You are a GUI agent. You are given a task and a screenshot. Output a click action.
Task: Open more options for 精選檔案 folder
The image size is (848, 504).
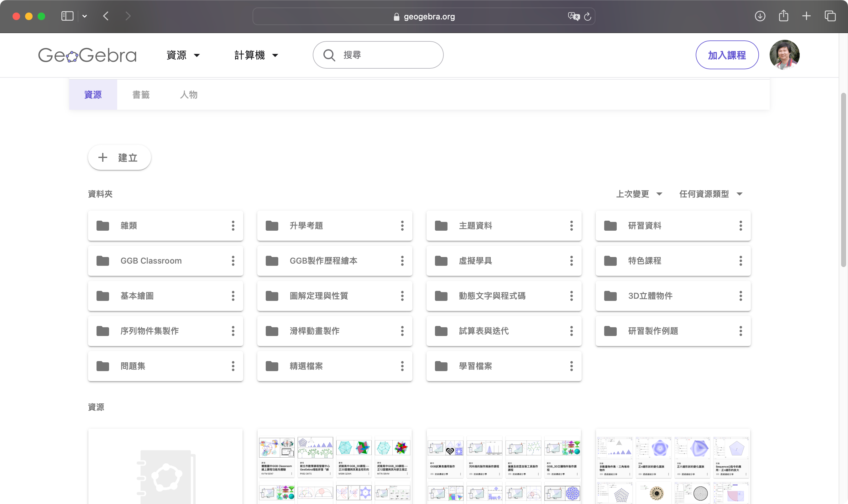pos(402,366)
